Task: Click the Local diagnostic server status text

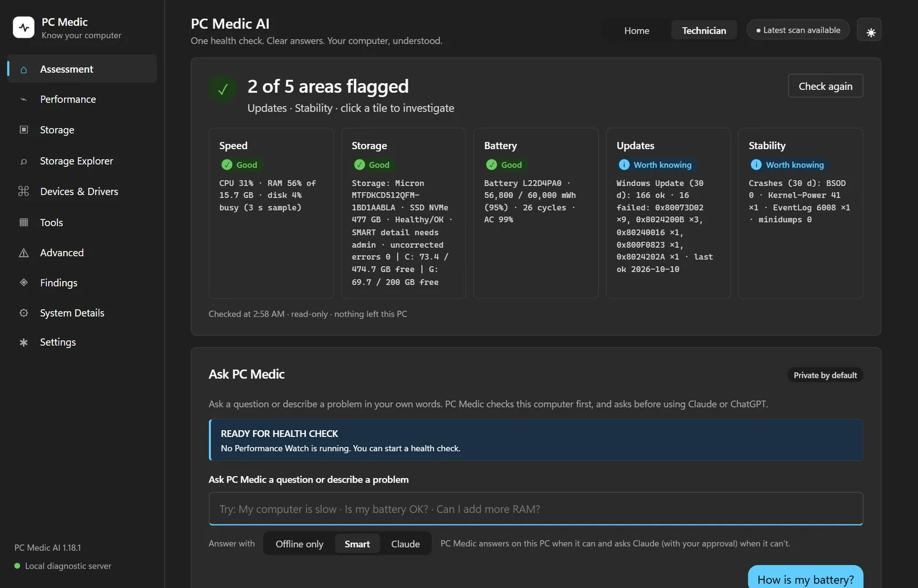Action: click(68, 566)
